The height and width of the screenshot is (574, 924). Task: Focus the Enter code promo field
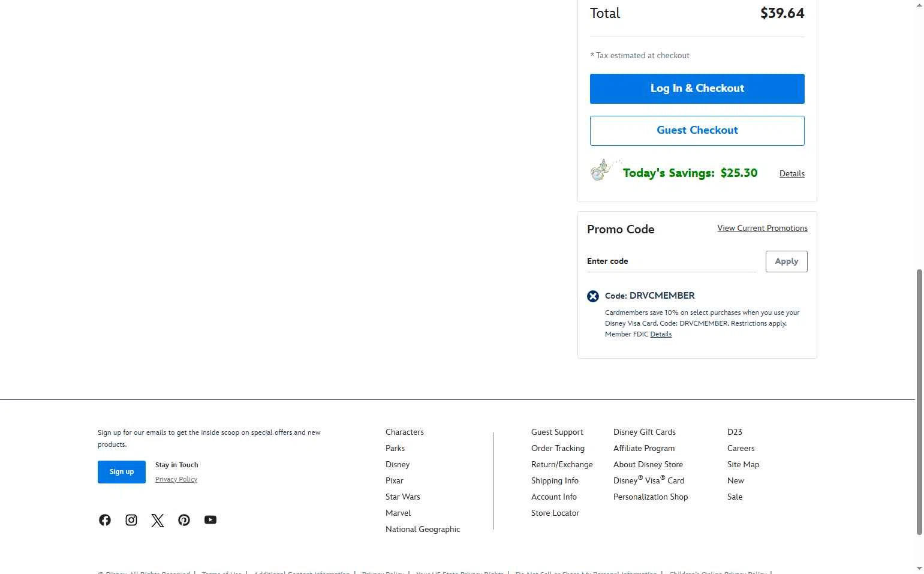coord(672,262)
